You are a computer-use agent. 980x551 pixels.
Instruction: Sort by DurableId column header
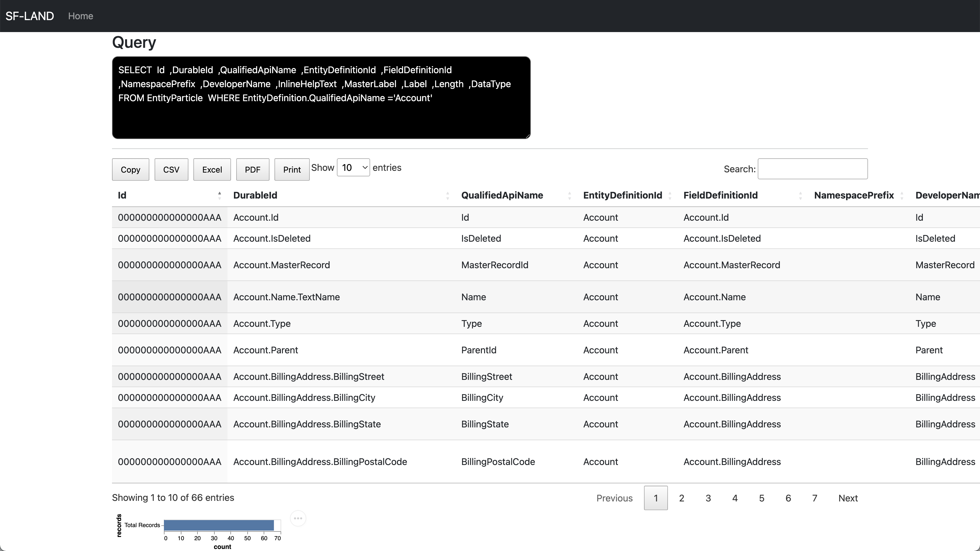point(255,195)
